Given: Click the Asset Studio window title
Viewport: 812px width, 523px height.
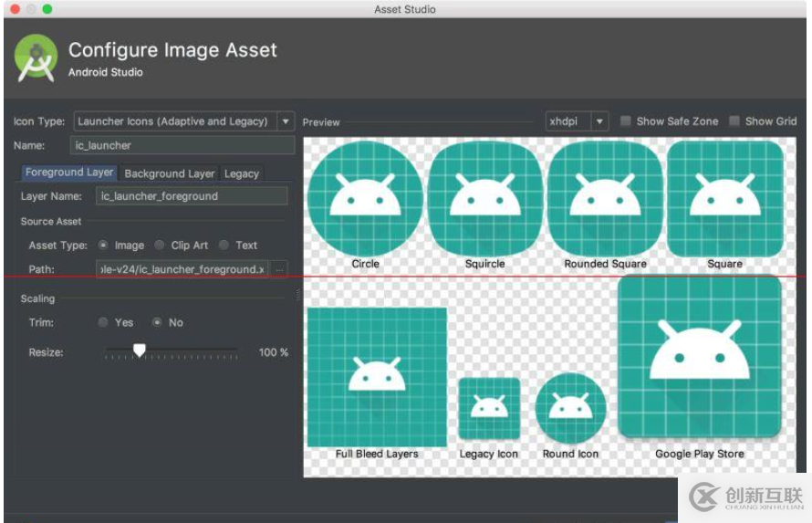Looking at the screenshot, I should (x=405, y=9).
